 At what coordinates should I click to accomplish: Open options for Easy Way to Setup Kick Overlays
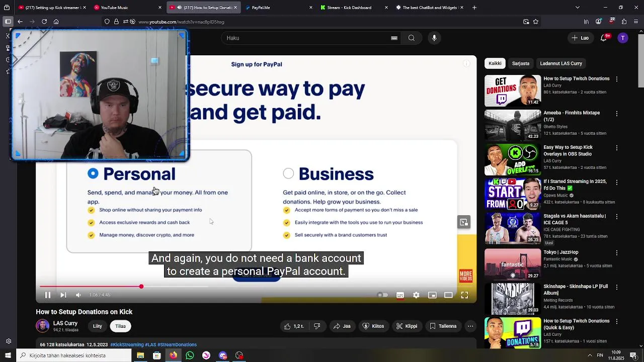tap(617, 148)
